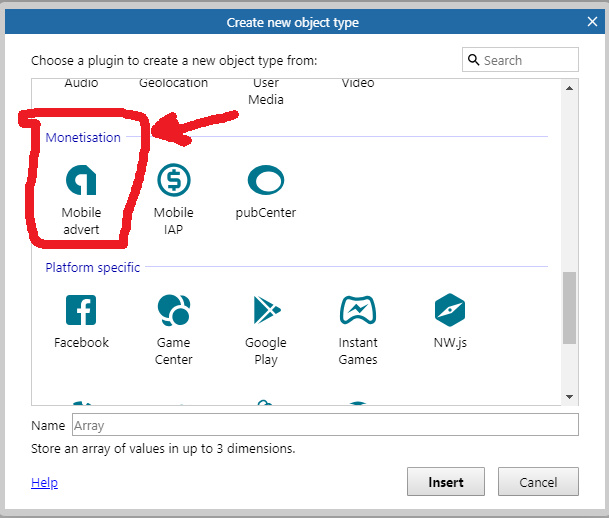This screenshot has width=609, height=518.
Task: Focus the Search plugins field
Action: [528, 60]
